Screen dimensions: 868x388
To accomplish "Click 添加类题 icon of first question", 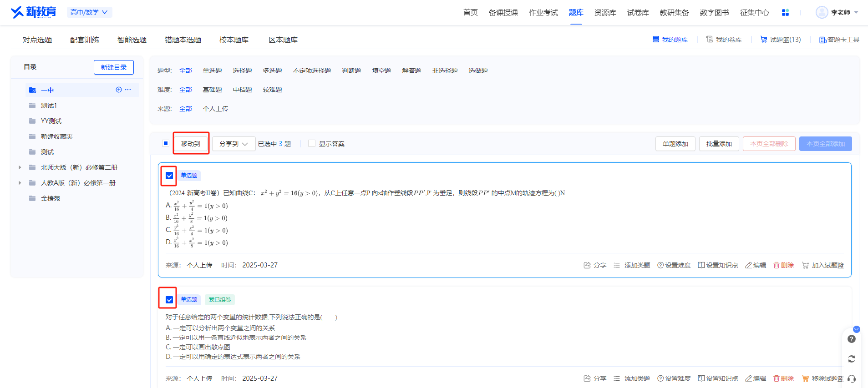I will coord(617,265).
